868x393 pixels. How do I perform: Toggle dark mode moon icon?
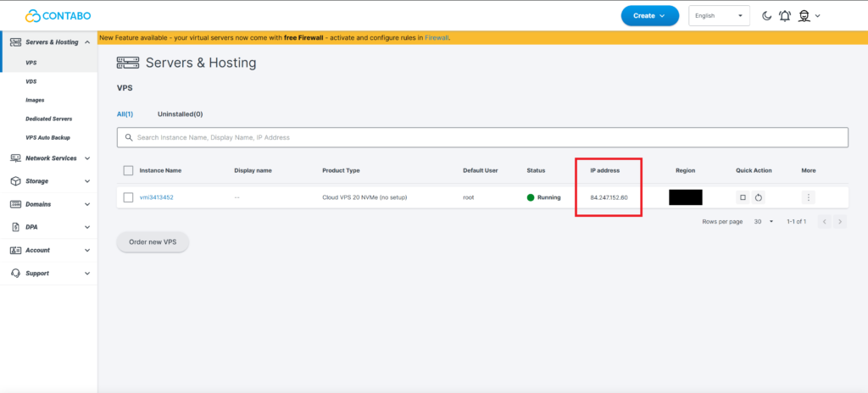point(766,16)
